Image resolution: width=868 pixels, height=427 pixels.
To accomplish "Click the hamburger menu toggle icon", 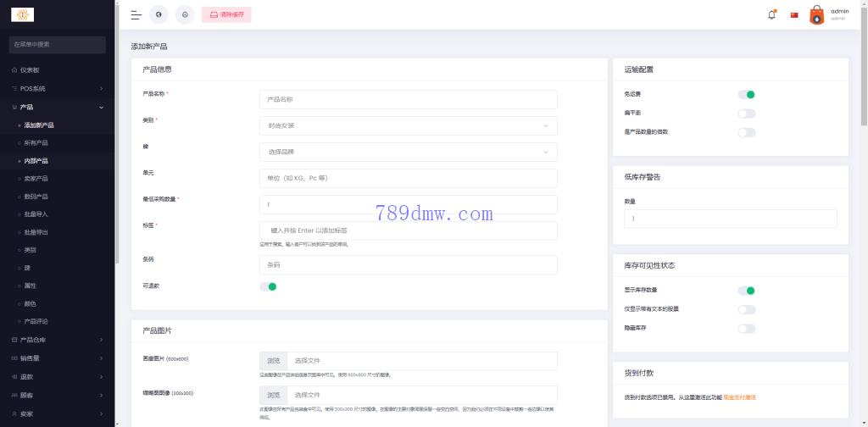I will tap(136, 14).
